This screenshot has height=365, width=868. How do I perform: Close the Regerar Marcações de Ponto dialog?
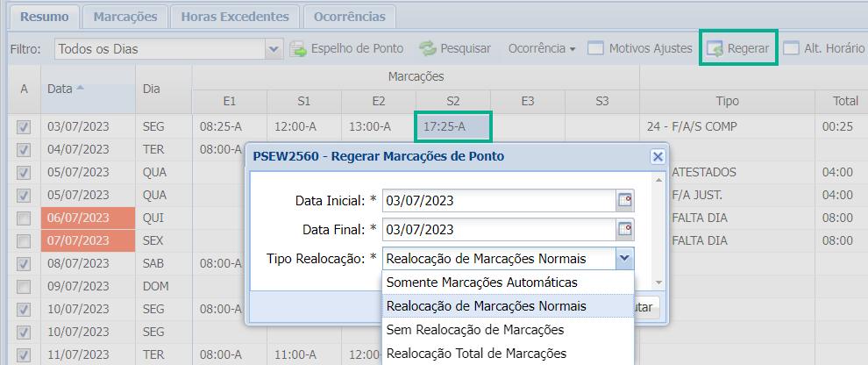(x=658, y=157)
